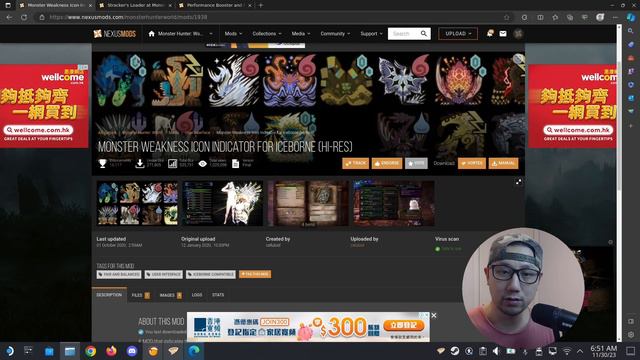This screenshot has width=640, height=360.
Task: Open the home icon for Monster Hunter World
Action: pyautogui.click(x=151, y=33)
